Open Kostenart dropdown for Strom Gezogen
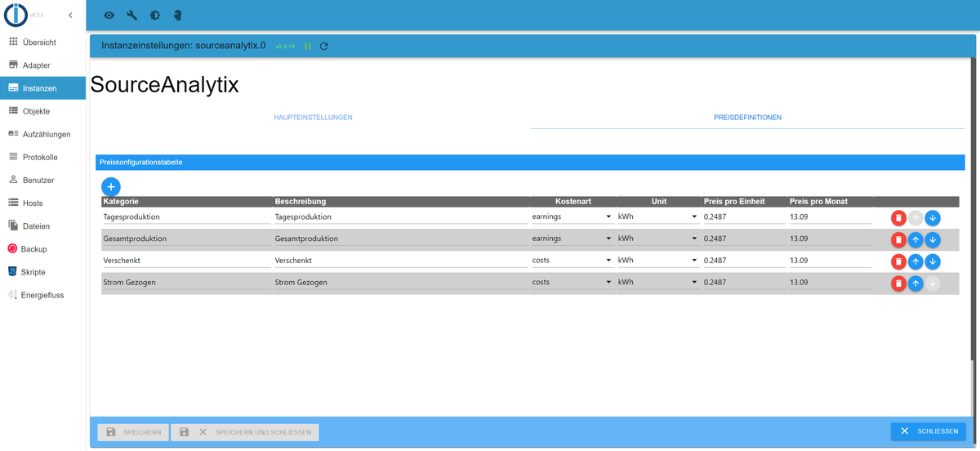This screenshot has height=451, width=980. 572,282
